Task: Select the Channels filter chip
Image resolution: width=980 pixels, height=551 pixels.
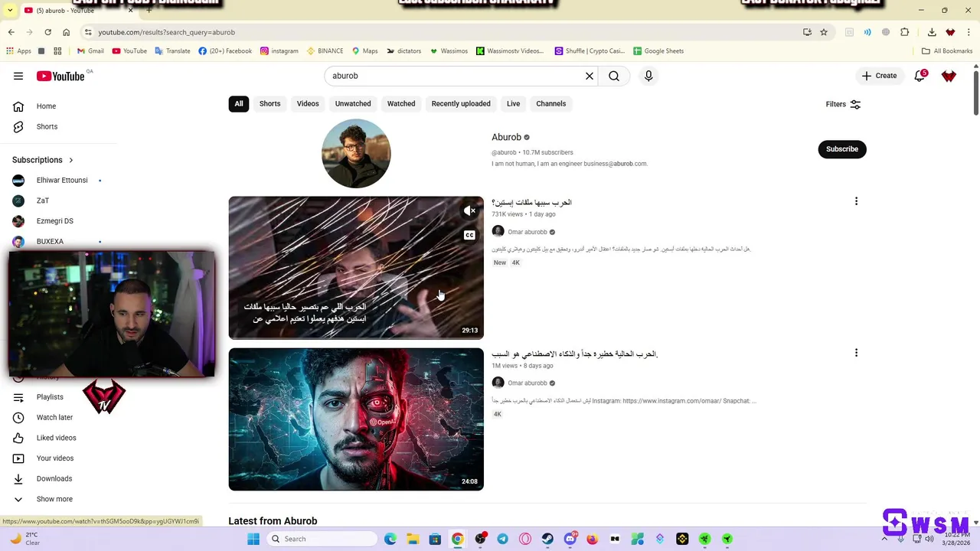Action: pyautogui.click(x=551, y=104)
